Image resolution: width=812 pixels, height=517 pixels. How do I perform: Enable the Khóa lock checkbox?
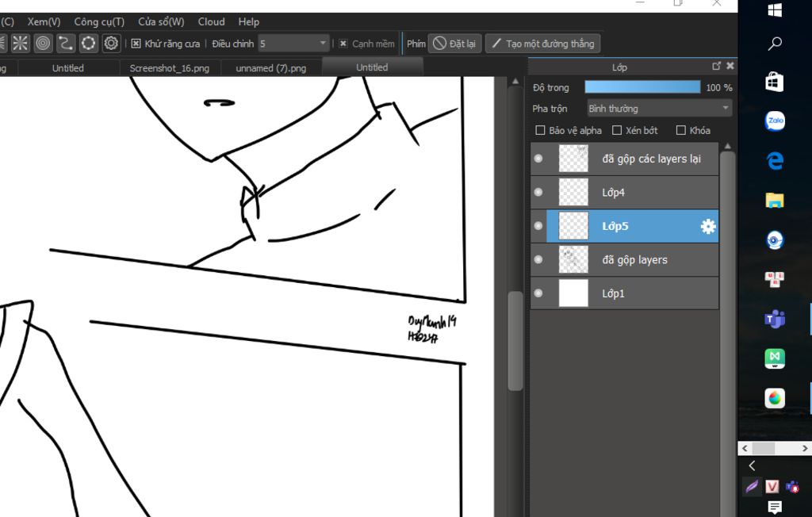pyautogui.click(x=681, y=130)
